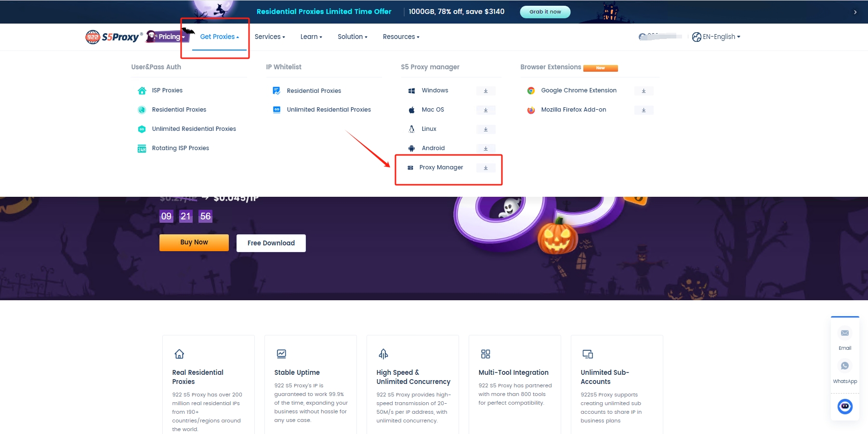Image resolution: width=868 pixels, height=434 pixels.
Task: Open the WhatsApp contact icon
Action: [x=844, y=366]
